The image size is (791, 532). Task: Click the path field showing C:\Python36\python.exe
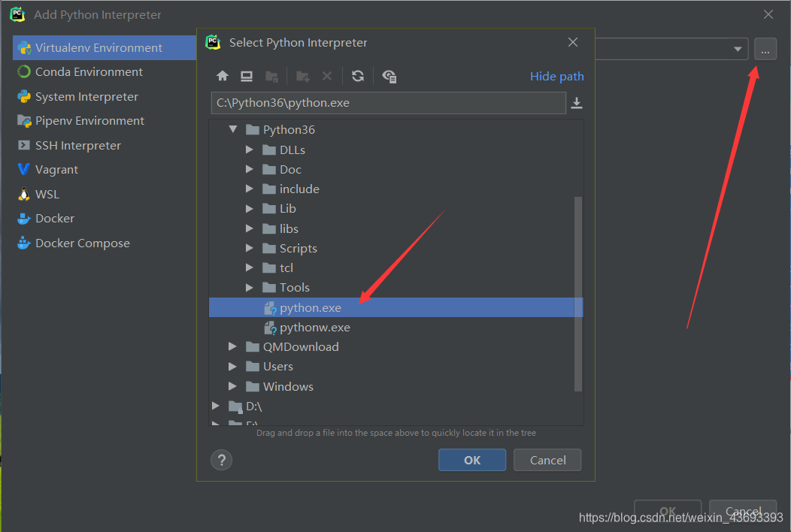click(x=389, y=103)
